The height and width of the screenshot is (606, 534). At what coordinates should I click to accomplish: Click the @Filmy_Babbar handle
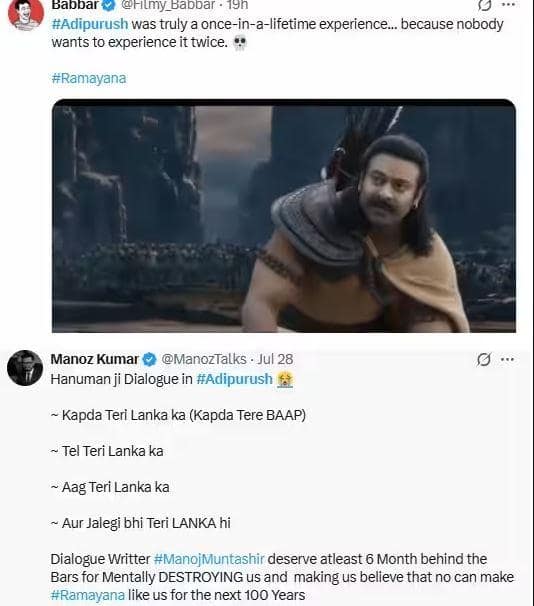coord(168,5)
